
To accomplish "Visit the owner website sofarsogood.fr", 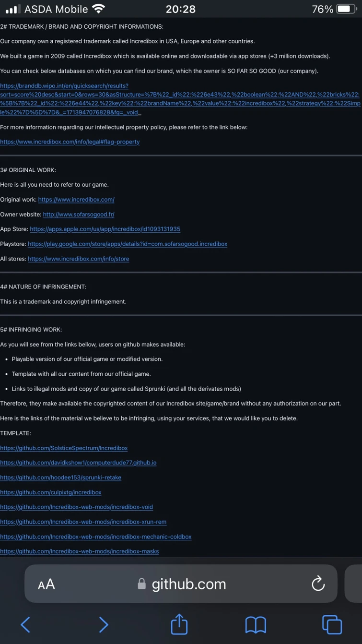I will (x=78, y=214).
